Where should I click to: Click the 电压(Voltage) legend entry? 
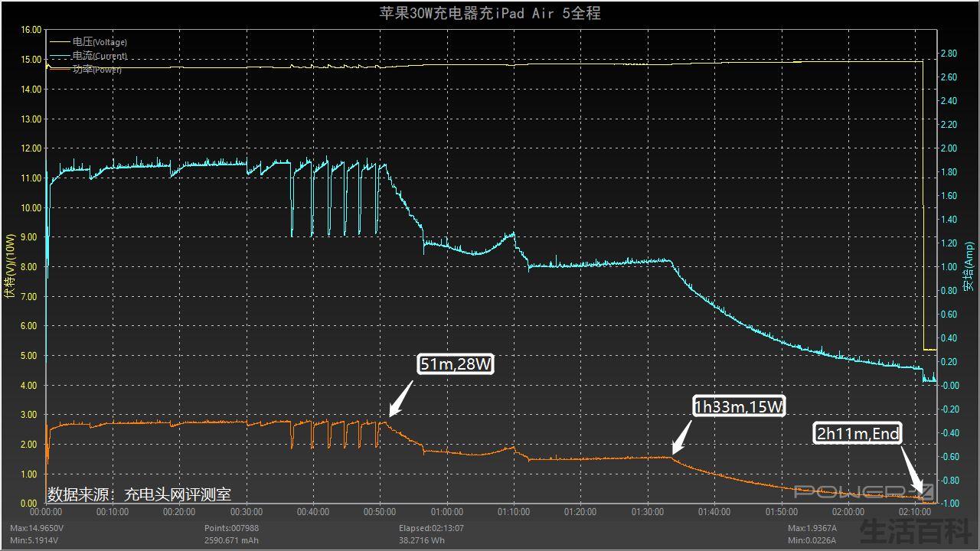point(88,42)
